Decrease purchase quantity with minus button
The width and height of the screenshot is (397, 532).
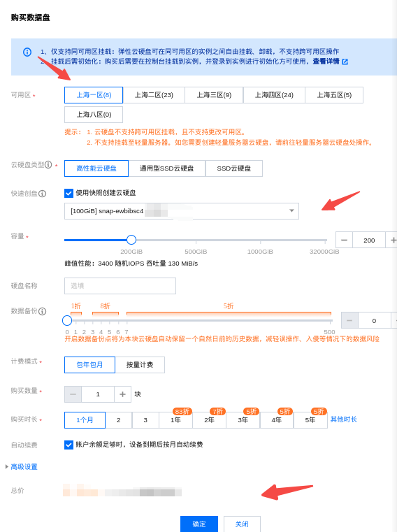(x=73, y=394)
